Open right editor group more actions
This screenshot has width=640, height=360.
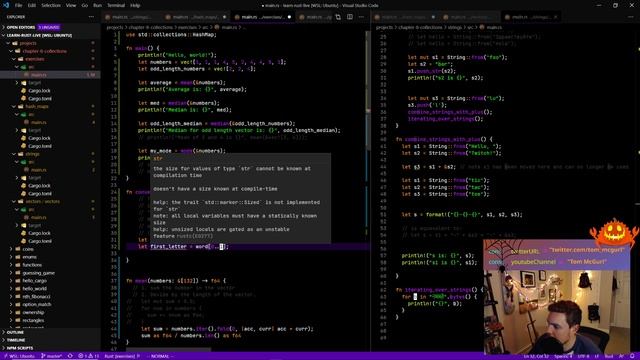click(x=631, y=17)
